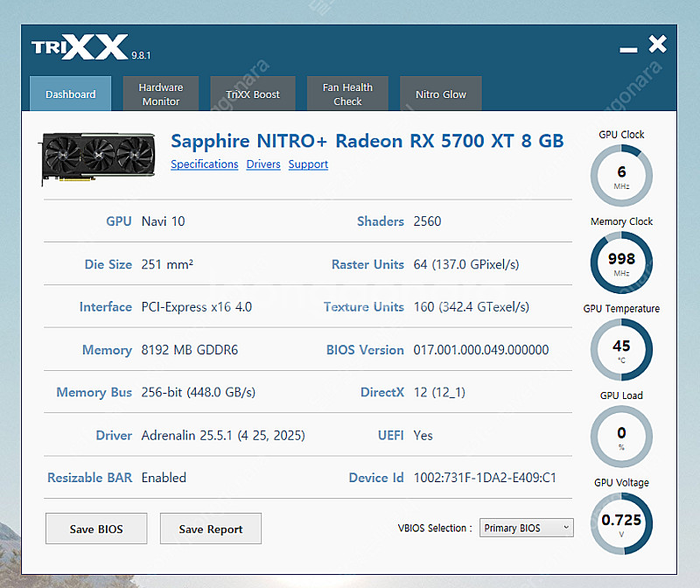Image resolution: width=700 pixels, height=588 pixels.
Task: Click the Memory Bus label
Action: pos(94,393)
